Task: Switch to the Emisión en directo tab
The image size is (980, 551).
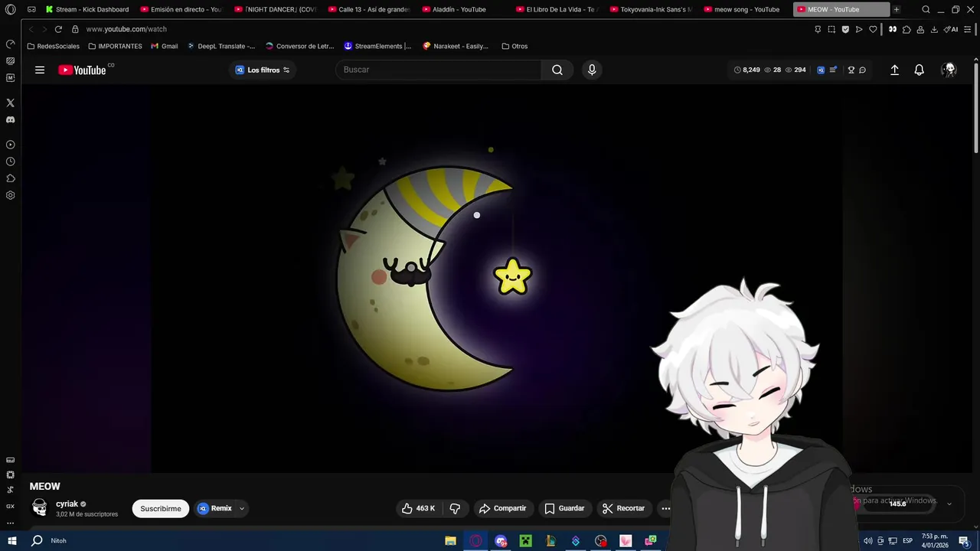Action: [181, 9]
